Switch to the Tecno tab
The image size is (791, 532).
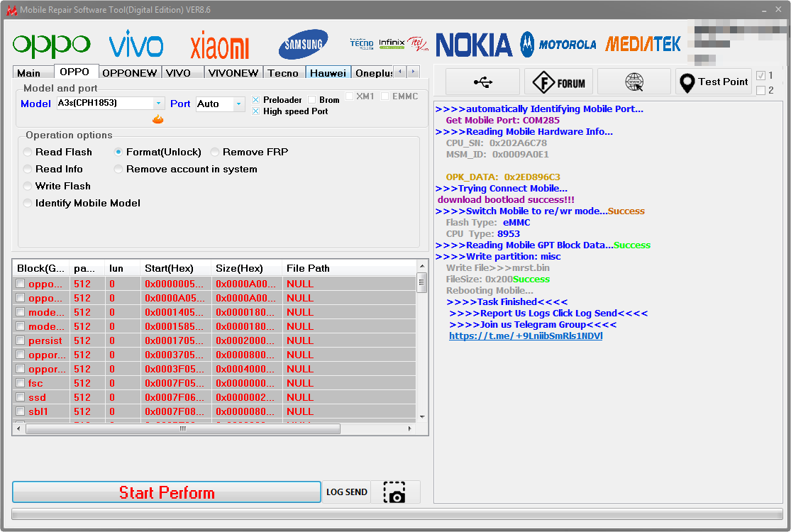[283, 73]
